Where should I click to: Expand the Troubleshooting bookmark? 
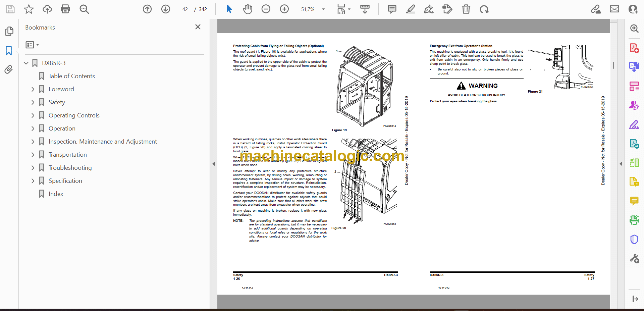[x=33, y=168]
